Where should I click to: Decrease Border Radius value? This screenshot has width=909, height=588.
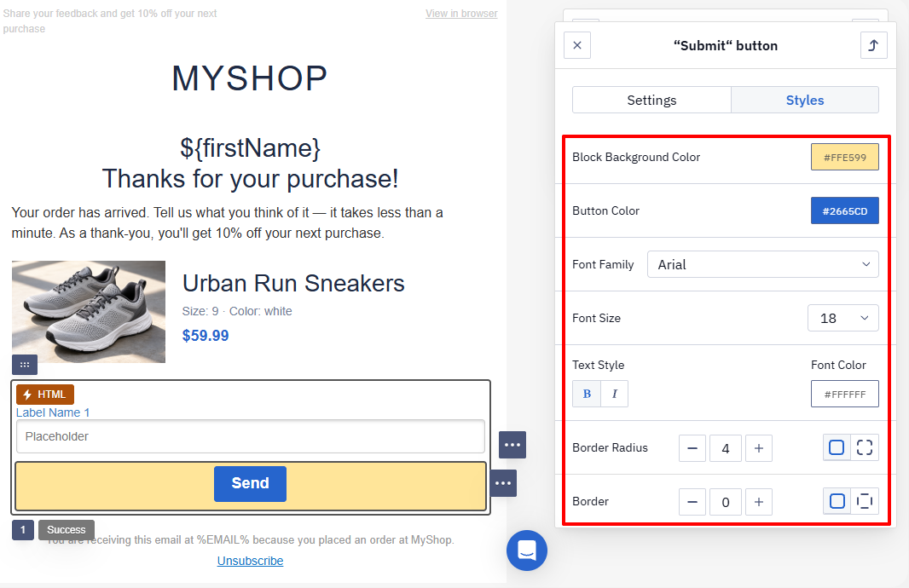pos(692,448)
